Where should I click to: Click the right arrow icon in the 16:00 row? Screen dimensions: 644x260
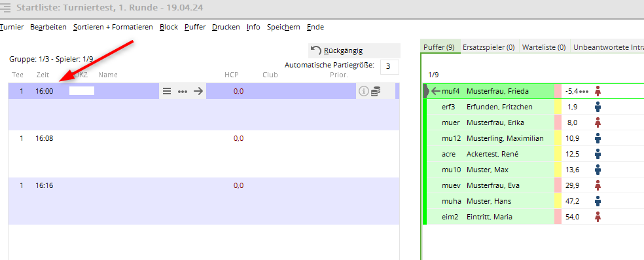pos(198,91)
